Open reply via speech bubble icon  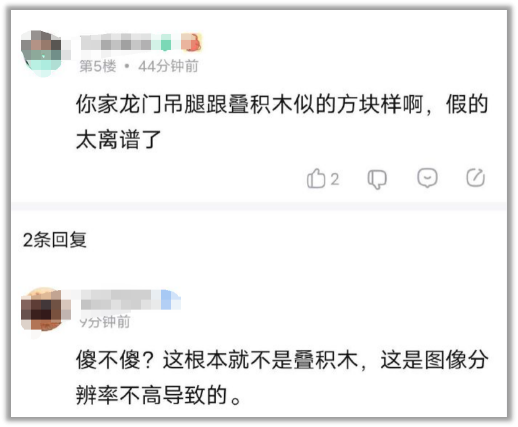point(427,178)
